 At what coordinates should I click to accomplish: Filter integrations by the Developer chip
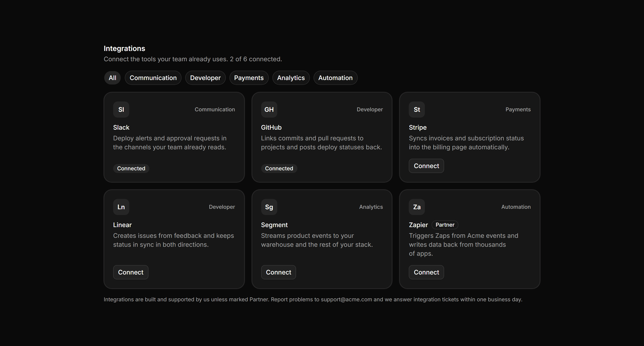coord(205,78)
